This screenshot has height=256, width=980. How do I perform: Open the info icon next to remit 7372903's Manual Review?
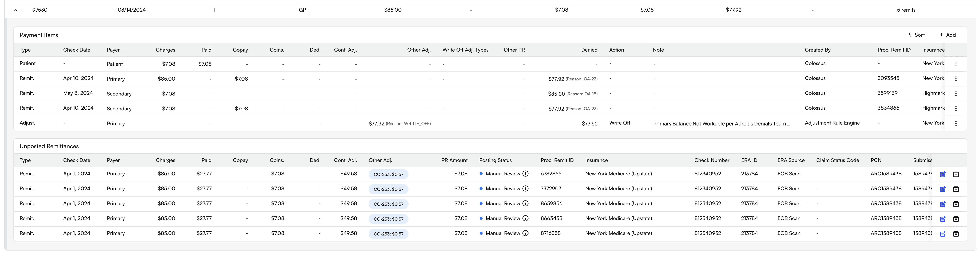tap(525, 189)
